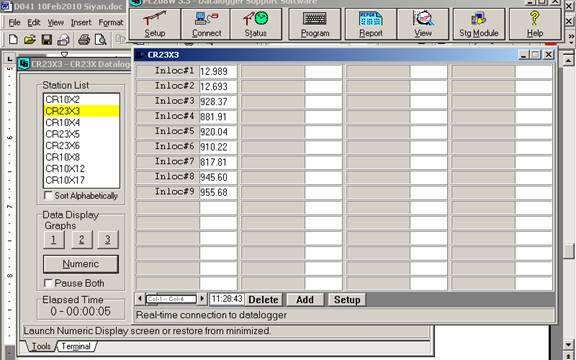
Task: Open Word File menu
Action: (14, 23)
